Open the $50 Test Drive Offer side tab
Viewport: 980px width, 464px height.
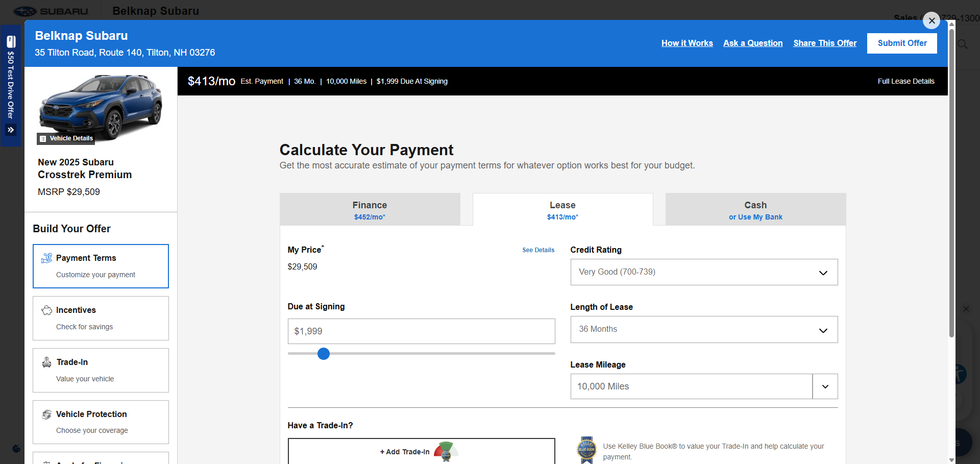click(11, 85)
